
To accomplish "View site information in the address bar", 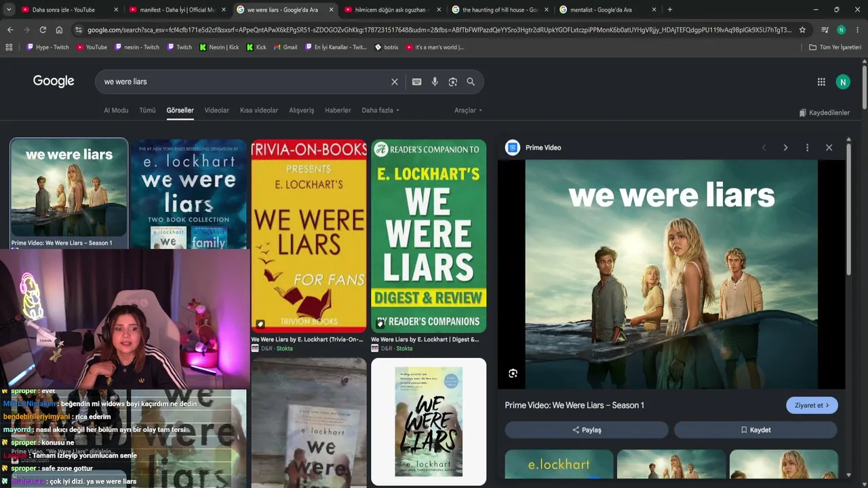I will [x=79, y=30].
